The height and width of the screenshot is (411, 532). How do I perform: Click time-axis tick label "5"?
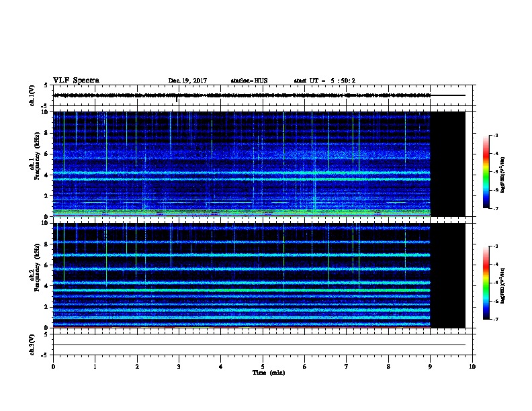(x=263, y=367)
